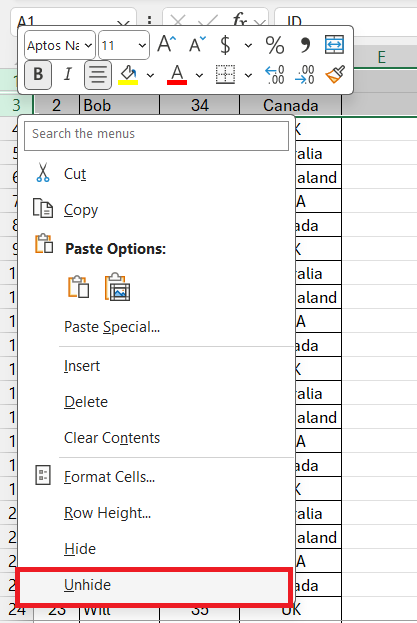The width and height of the screenshot is (417, 623).
Task: Choose Insert from context menu
Action: coord(156,366)
